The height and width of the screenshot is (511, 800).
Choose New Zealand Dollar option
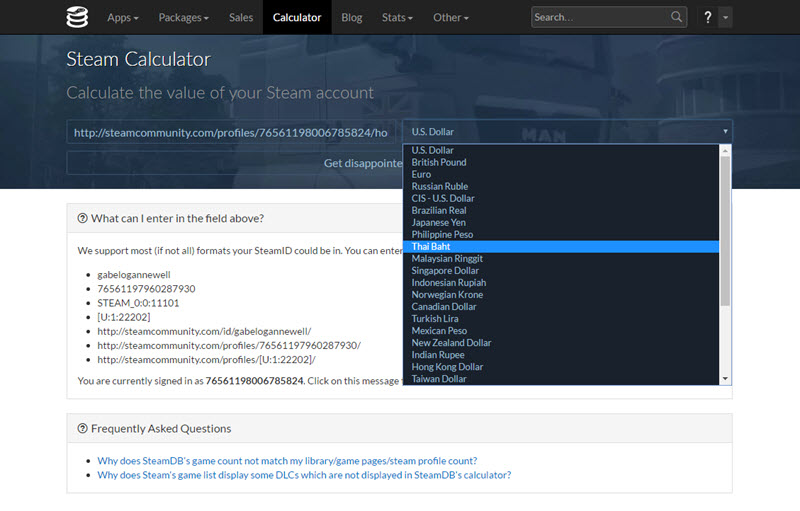click(x=561, y=343)
